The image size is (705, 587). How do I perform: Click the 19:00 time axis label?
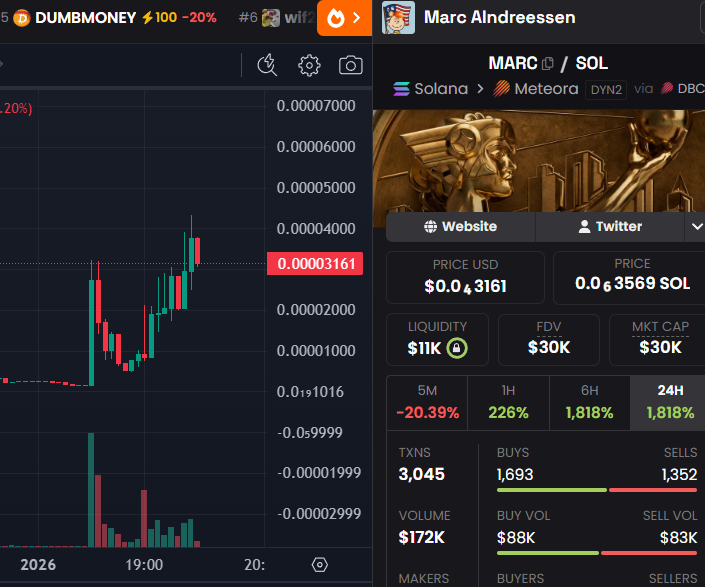[144, 565]
